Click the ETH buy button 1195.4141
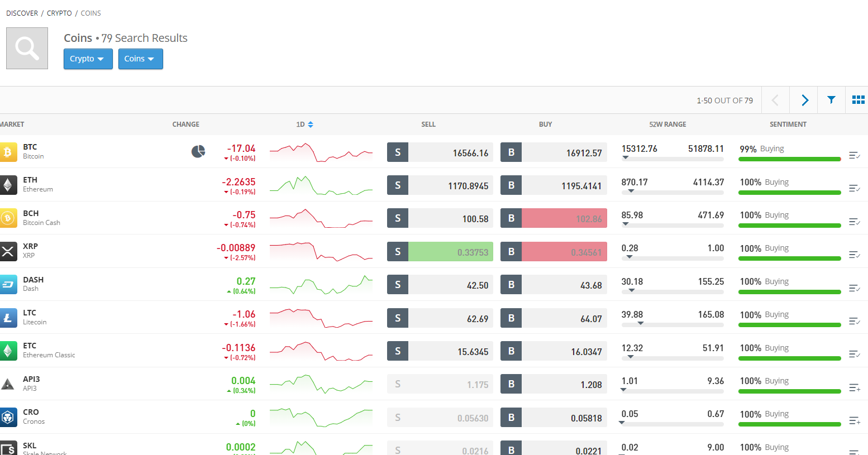 pyautogui.click(x=554, y=185)
